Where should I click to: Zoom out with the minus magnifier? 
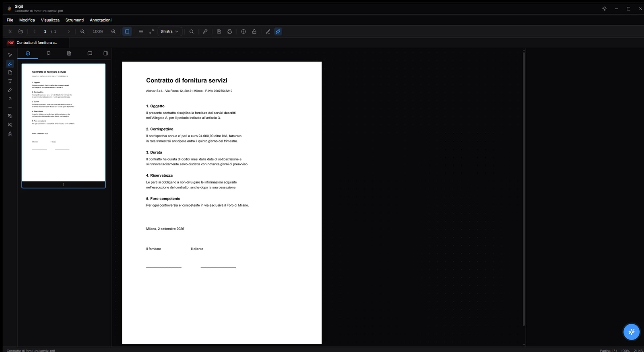pos(83,31)
